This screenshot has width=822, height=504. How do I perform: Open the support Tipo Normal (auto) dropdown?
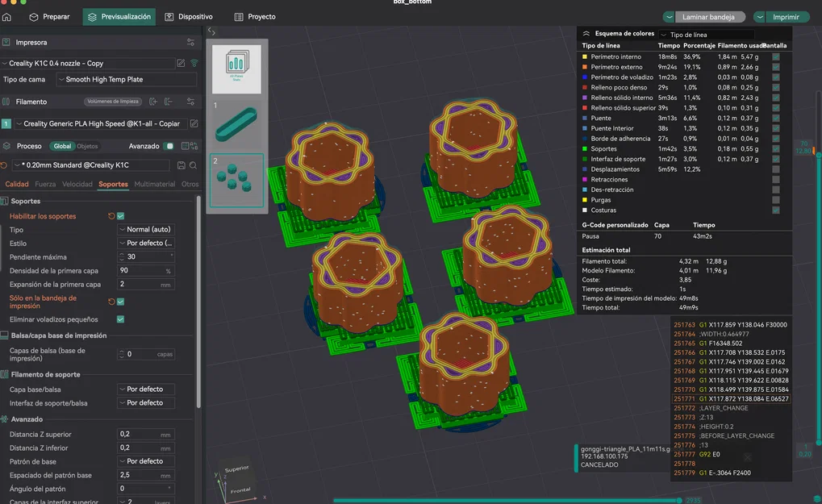pos(146,230)
